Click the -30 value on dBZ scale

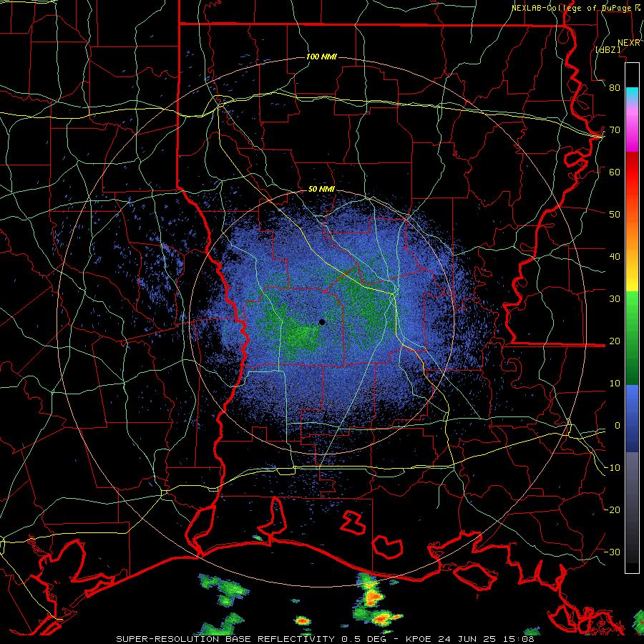[x=613, y=552]
